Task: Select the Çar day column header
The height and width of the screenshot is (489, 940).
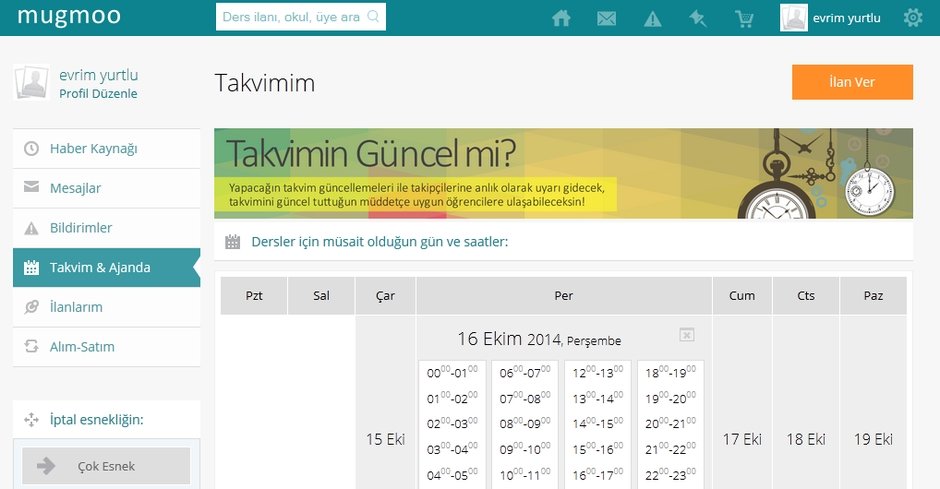Action: [385, 295]
